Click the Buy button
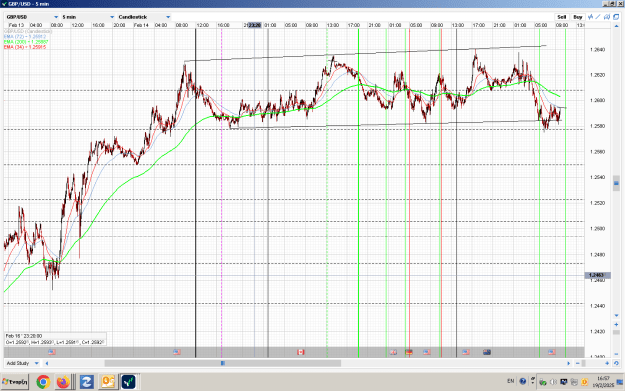 click(578, 17)
